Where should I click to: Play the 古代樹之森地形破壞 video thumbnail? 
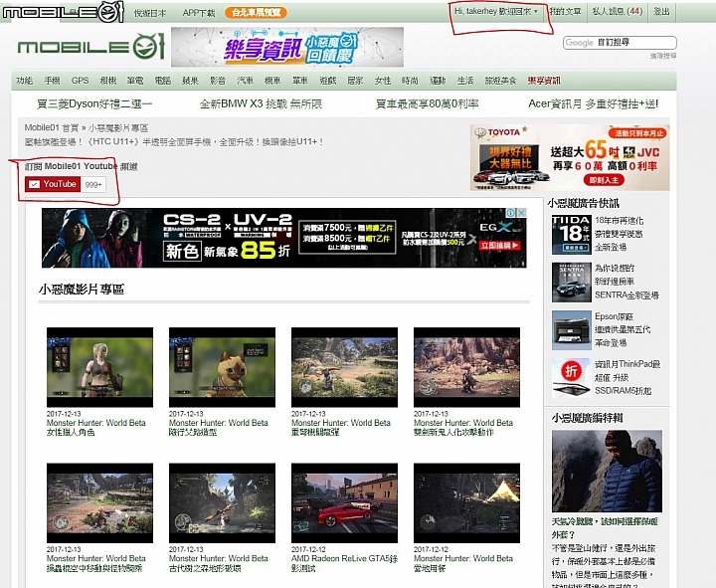click(223, 503)
